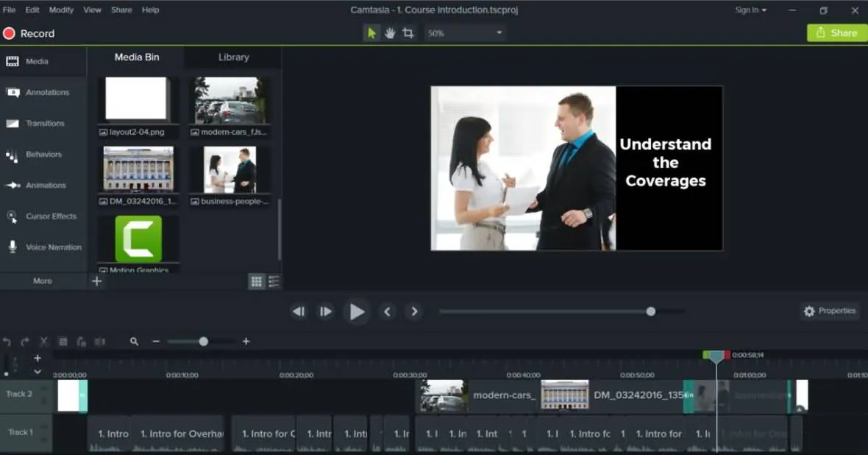Open the Properties panel button
This screenshot has width=868, height=455.
click(829, 311)
